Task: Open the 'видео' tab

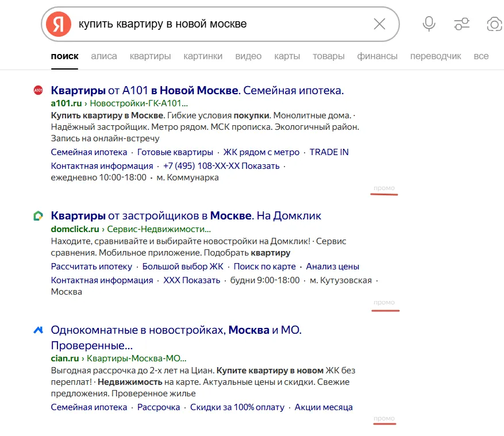Action: (x=248, y=56)
